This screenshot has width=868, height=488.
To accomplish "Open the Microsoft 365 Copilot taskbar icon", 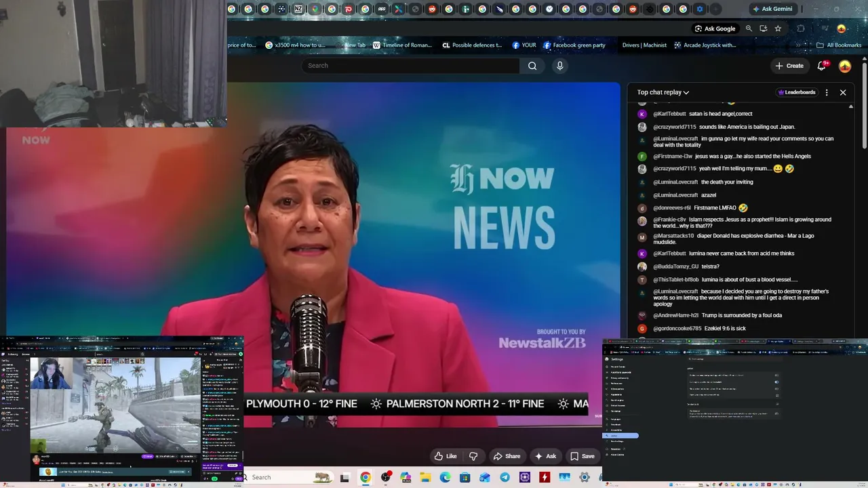I will 406,477.
